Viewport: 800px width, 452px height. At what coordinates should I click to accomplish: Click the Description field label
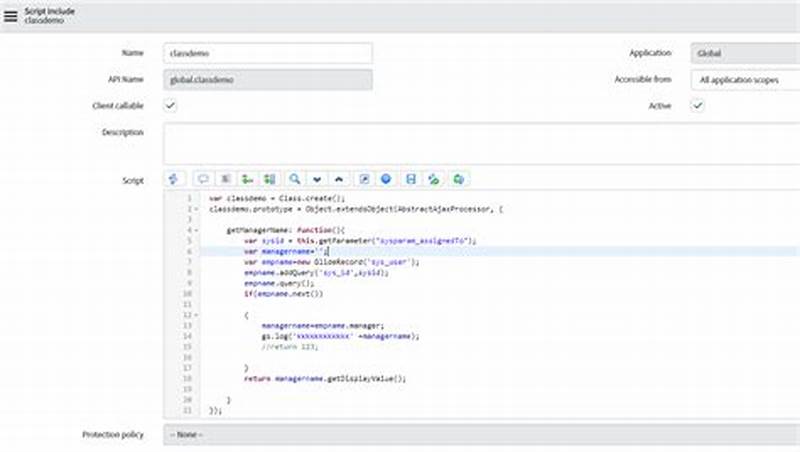[123, 133]
